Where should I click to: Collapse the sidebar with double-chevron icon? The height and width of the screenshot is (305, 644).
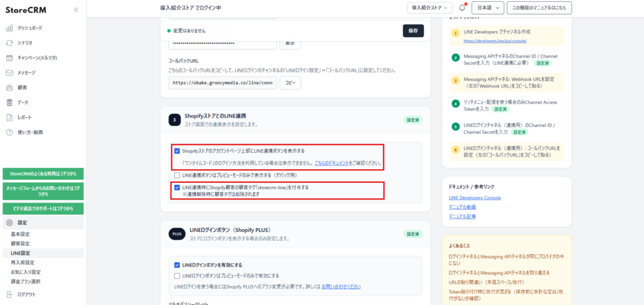(76, 10)
